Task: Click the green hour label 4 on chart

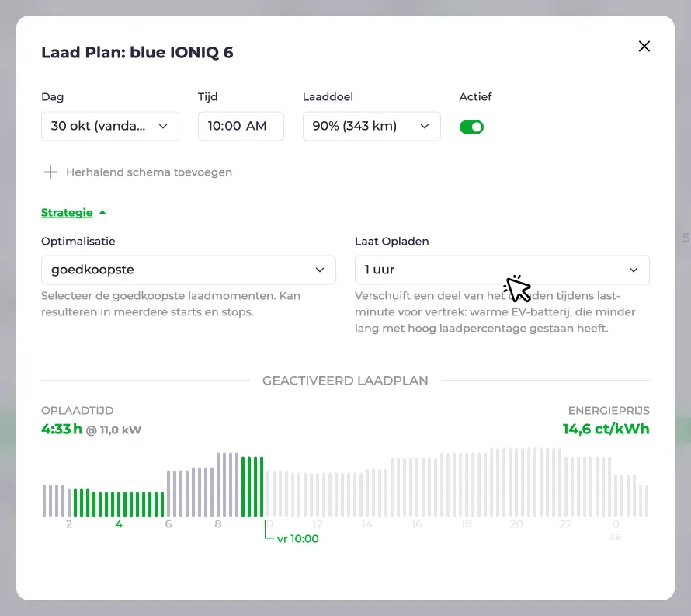Action: point(119,524)
